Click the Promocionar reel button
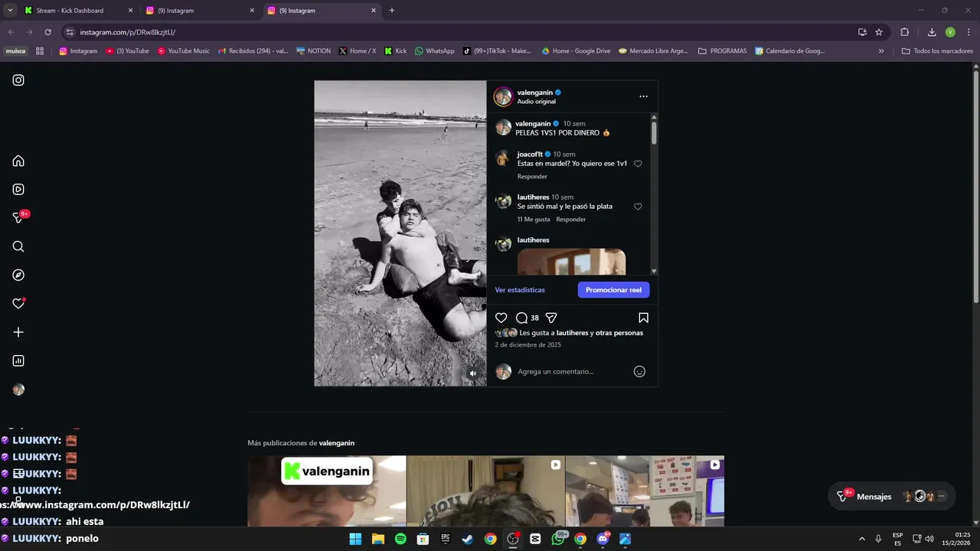 tap(613, 290)
